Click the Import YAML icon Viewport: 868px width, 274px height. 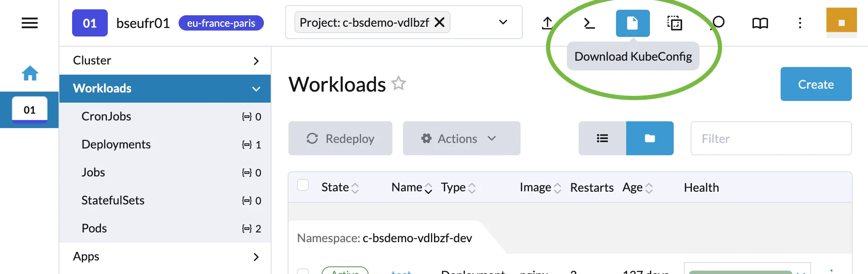[547, 23]
